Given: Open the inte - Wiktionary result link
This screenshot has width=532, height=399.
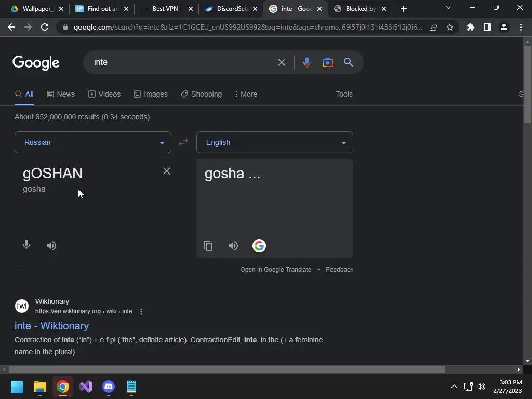Looking at the screenshot, I should (51, 326).
